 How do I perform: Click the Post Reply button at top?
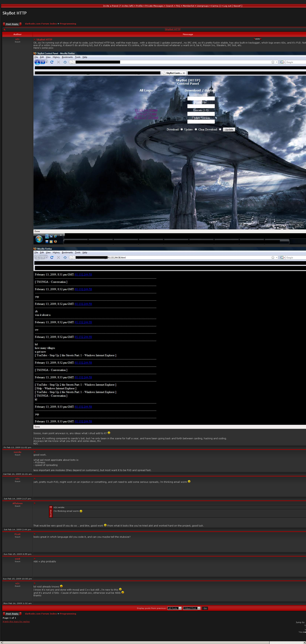[x=12, y=24]
